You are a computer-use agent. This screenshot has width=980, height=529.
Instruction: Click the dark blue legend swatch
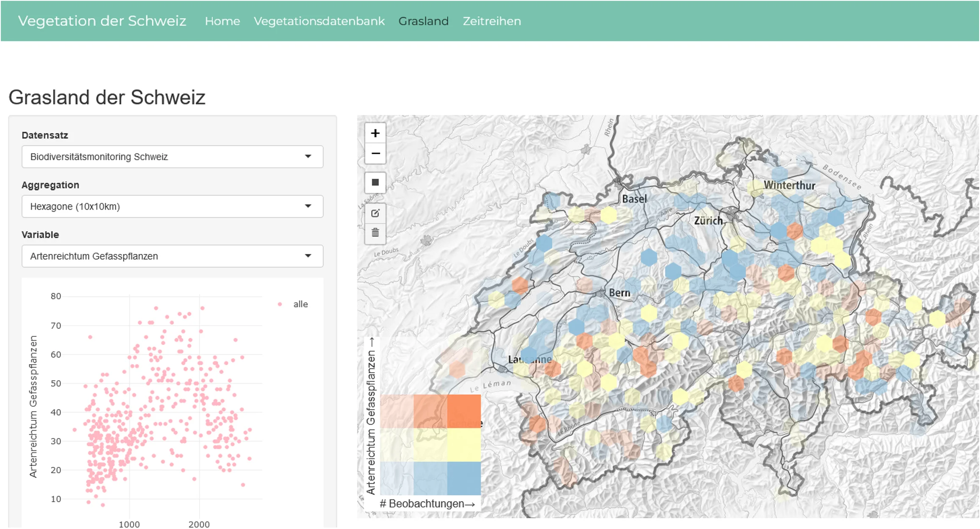coord(464,478)
